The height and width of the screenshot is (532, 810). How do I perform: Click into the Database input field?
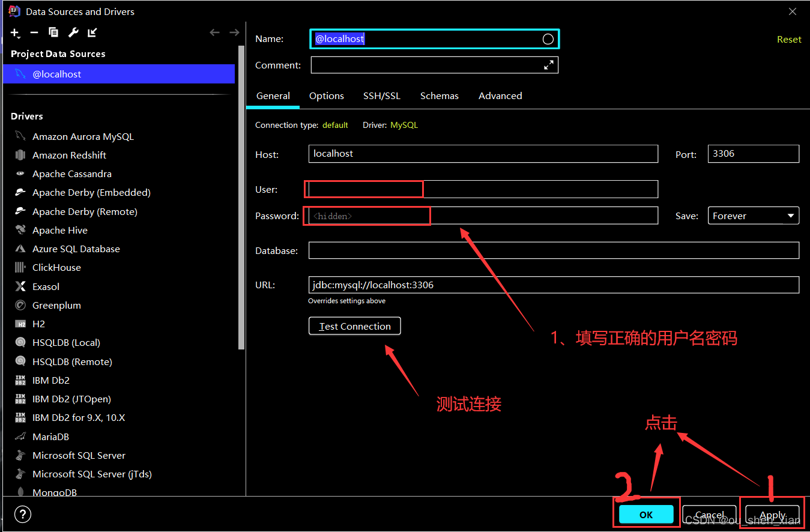pyautogui.click(x=554, y=250)
